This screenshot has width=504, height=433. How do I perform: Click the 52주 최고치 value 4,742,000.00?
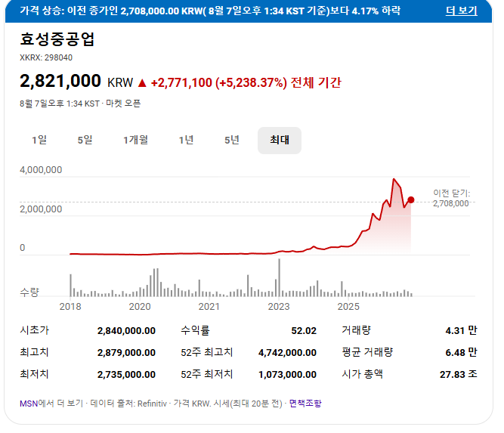pyautogui.click(x=287, y=353)
